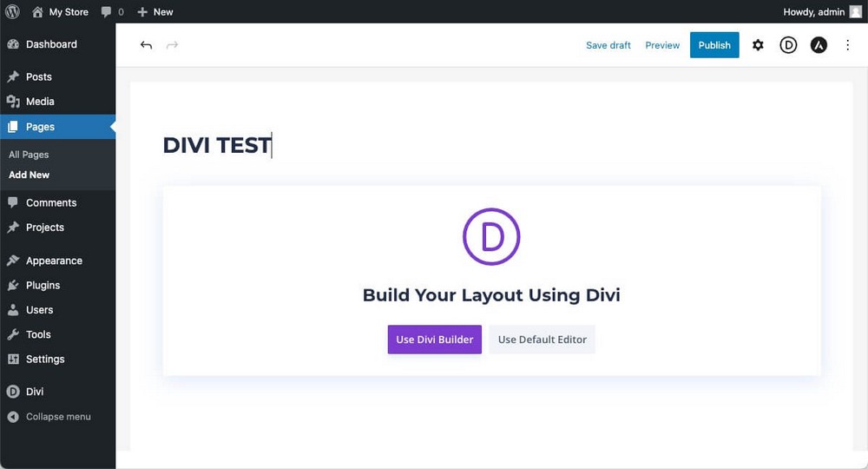Open the three-dot options menu
Screen dimensions: 868x469
(847, 45)
